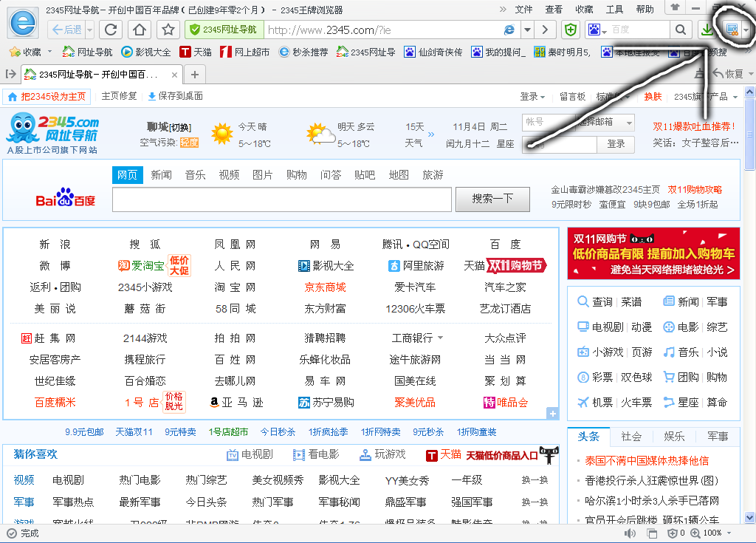The height and width of the screenshot is (543, 756).
Task: Click the popup window icon in status bar
Action: (x=652, y=533)
